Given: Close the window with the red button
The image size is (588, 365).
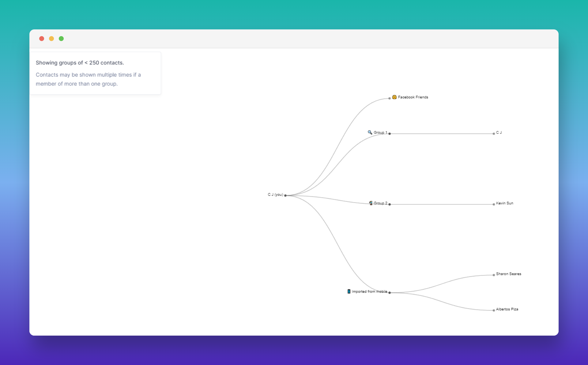Looking at the screenshot, I should click(x=42, y=39).
